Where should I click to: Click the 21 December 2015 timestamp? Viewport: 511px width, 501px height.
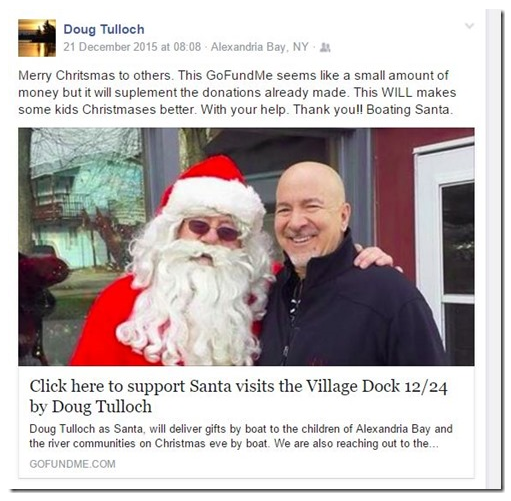132,47
